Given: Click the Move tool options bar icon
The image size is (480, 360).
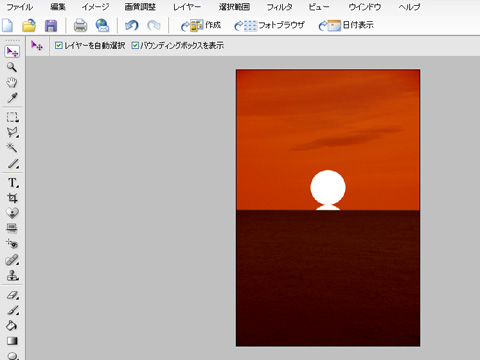Looking at the screenshot, I should coord(37,45).
